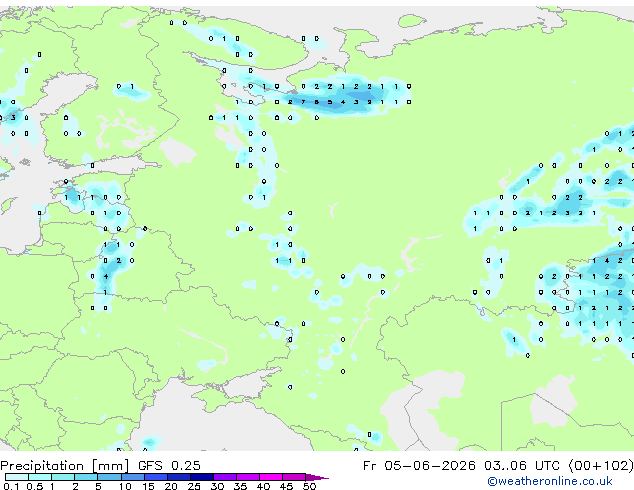Click the legend value '25'

pos(194,486)
